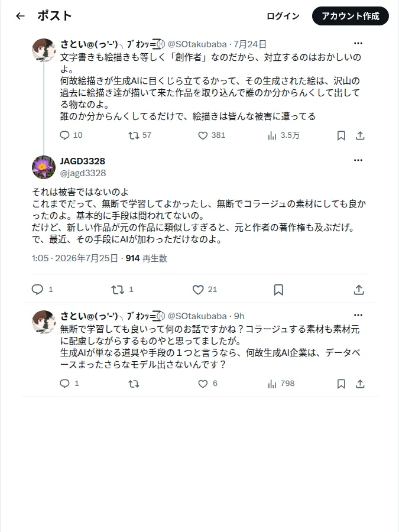
Task: Reply to the first post with 10 replies
Action: 71,135
